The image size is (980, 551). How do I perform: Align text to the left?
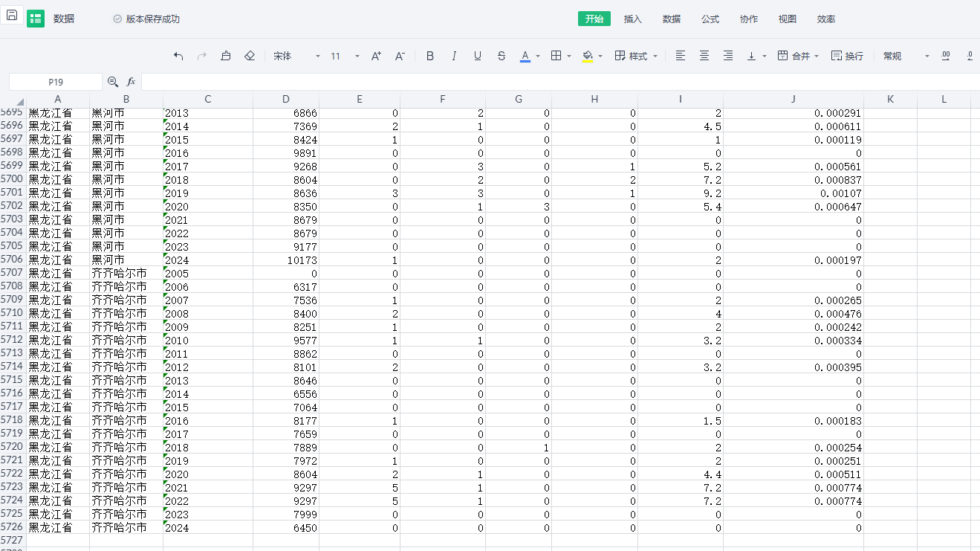681,56
